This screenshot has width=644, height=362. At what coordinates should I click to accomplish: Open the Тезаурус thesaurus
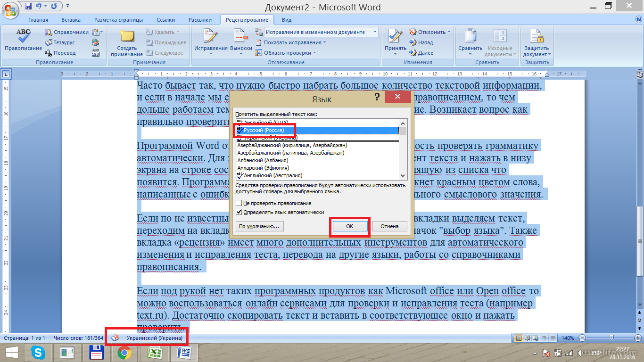click(x=60, y=42)
